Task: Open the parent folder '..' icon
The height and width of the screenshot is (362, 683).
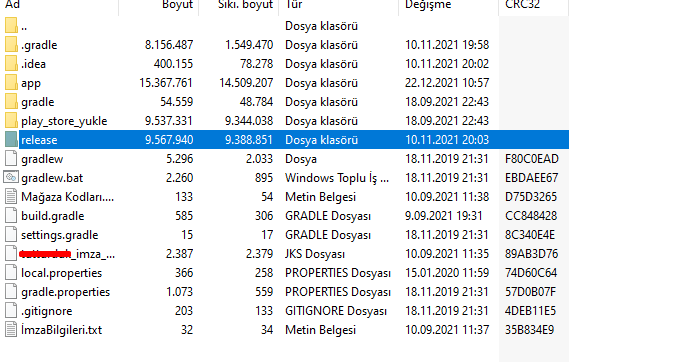Action: (11, 26)
